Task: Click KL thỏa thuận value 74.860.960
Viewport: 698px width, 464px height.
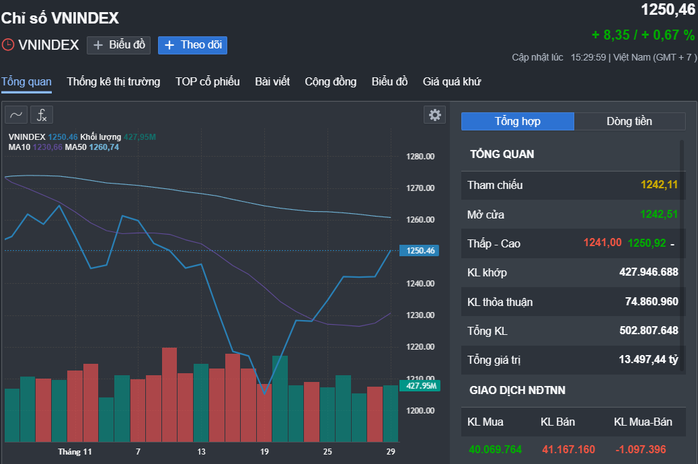Action: click(651, 301)
